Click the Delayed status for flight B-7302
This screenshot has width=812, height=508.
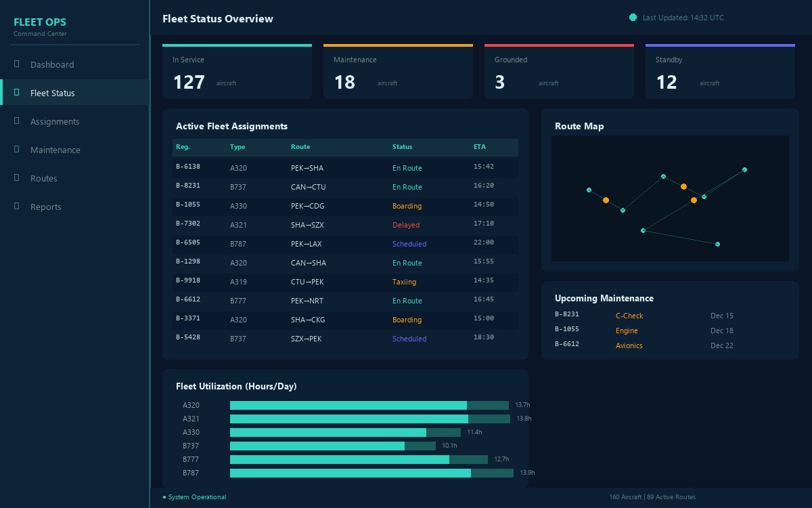pyautogui.click(x=406, y=225)
